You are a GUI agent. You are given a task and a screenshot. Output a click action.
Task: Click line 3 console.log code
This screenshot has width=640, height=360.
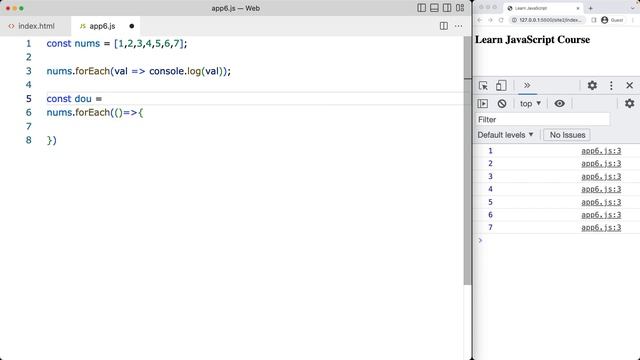(139, 71)
